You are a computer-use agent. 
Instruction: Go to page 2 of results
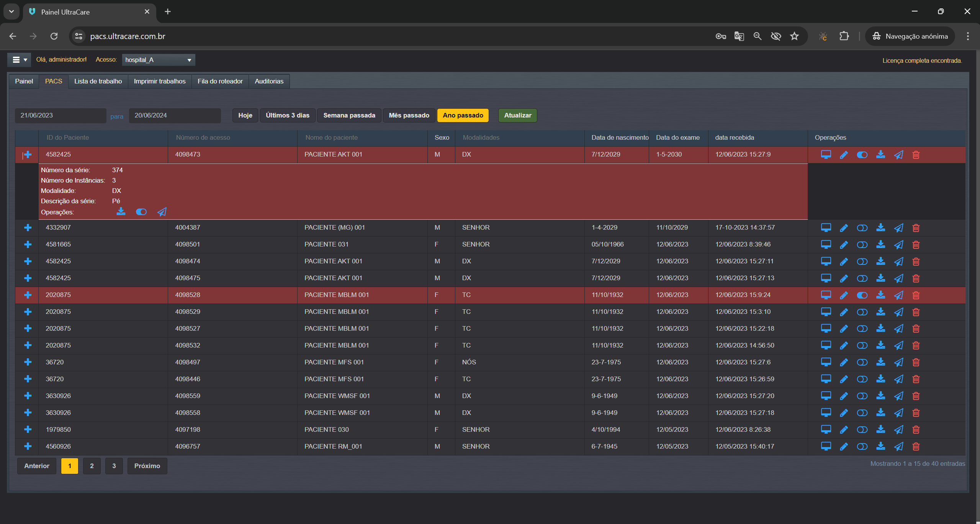tap(92, 466)
